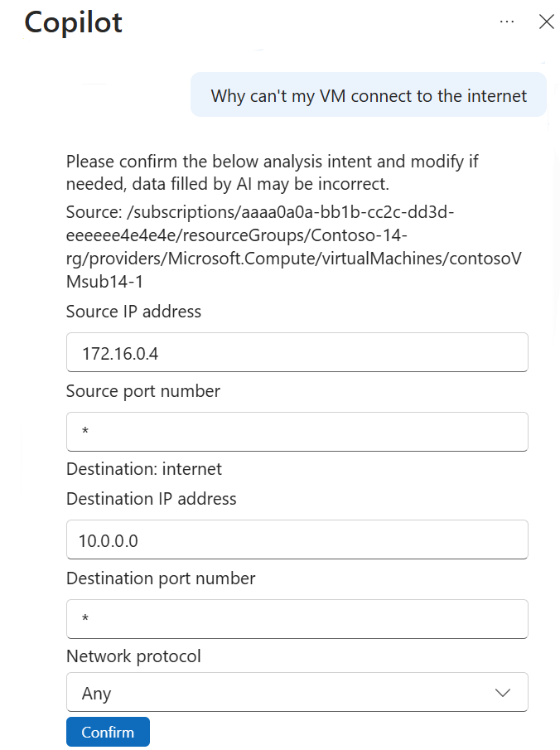
Task: Click the "Destination port number" label
Action: click(161, 578)
